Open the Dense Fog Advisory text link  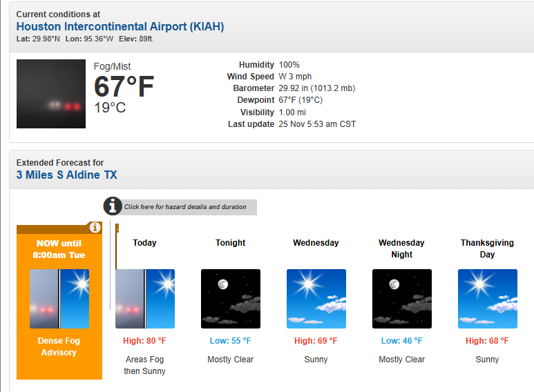pos(59,346)
